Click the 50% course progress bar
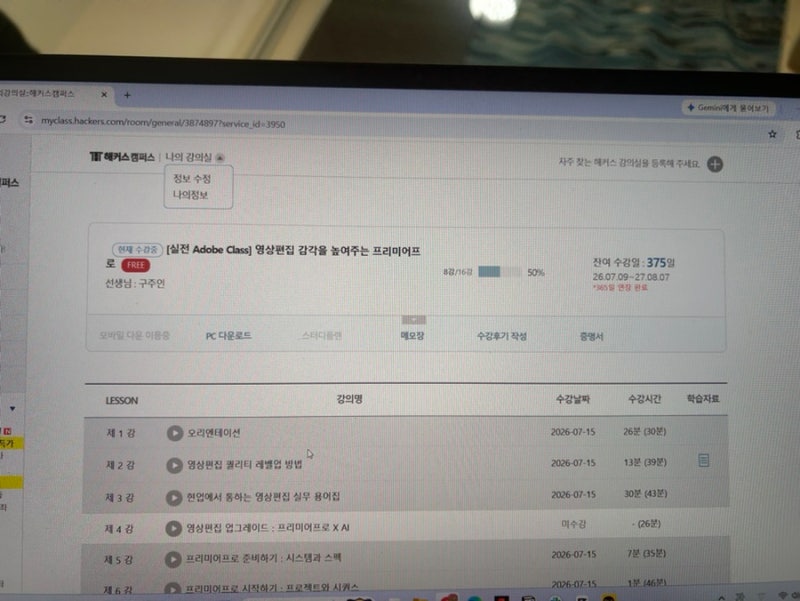 click(499, 272)
